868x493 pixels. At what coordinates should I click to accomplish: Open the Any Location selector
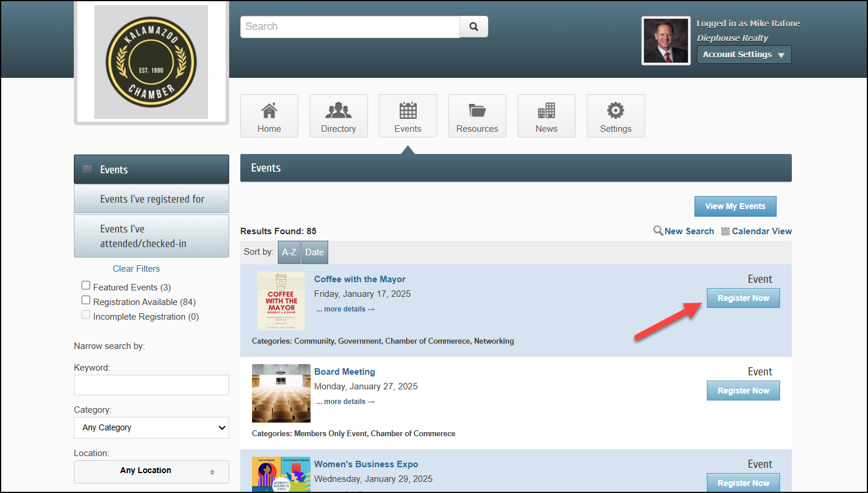(x=151, y=471)
